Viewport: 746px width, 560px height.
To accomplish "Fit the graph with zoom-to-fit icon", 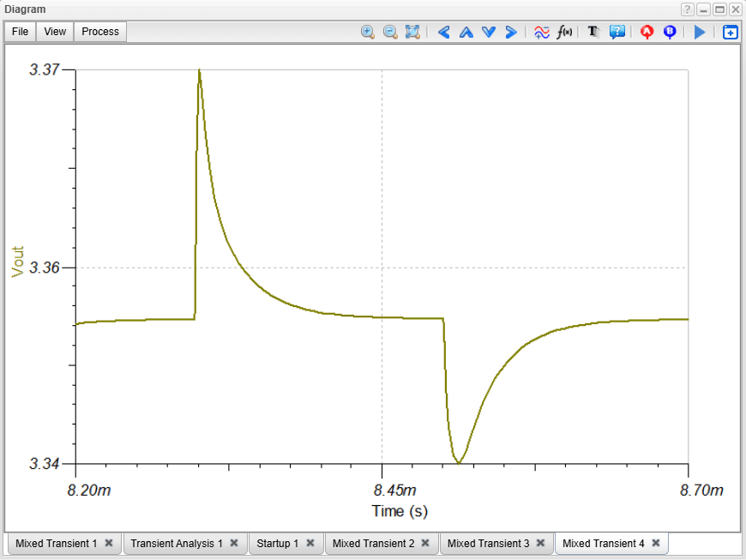I will (x=412, y=32).
